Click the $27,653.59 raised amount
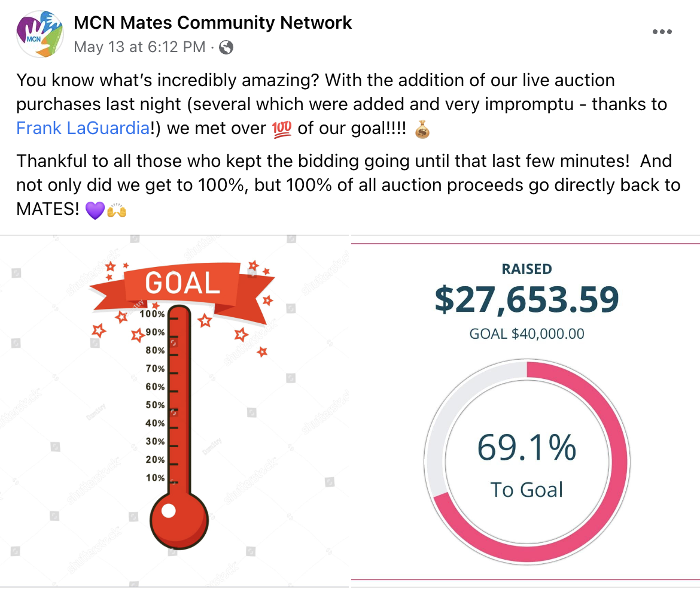 (526, 300)
